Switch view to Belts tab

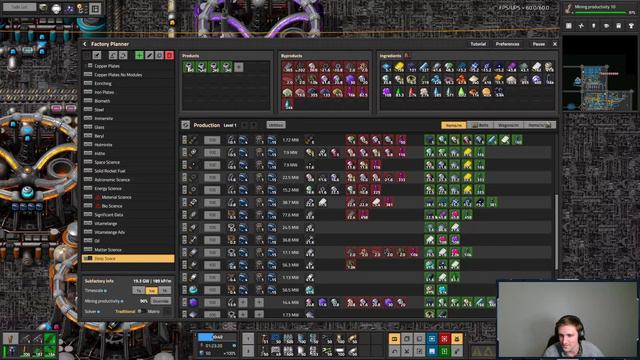coord(480,125)
